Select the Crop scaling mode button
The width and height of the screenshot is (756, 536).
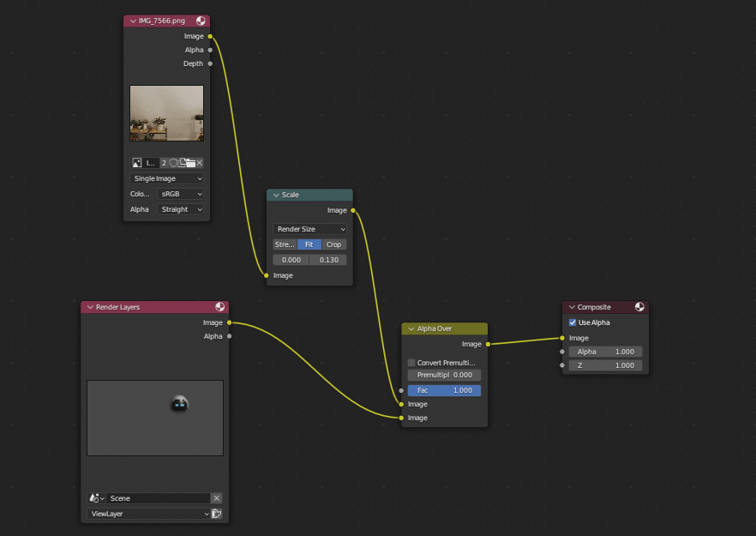[333, 244]
